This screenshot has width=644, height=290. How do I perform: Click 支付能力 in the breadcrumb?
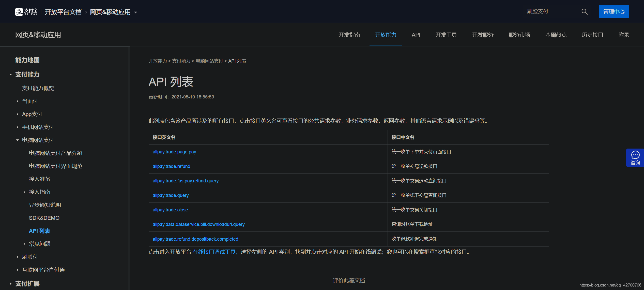pos(181,61)
